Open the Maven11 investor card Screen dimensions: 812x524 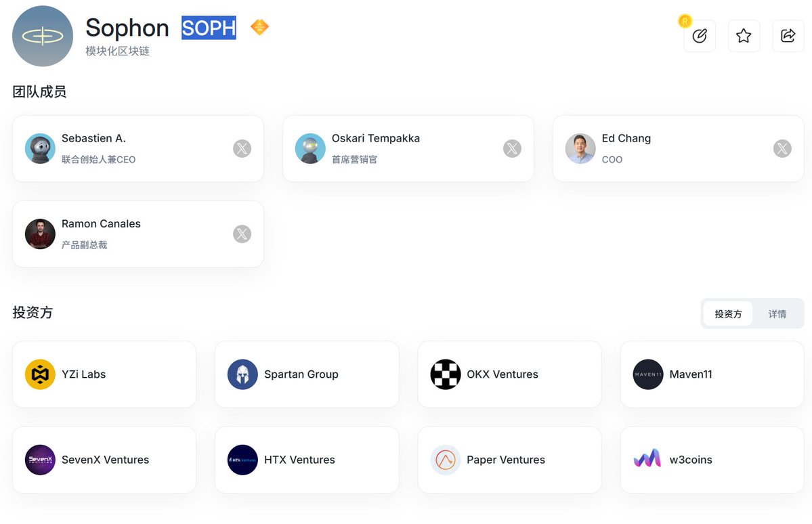tap(712, 374)
